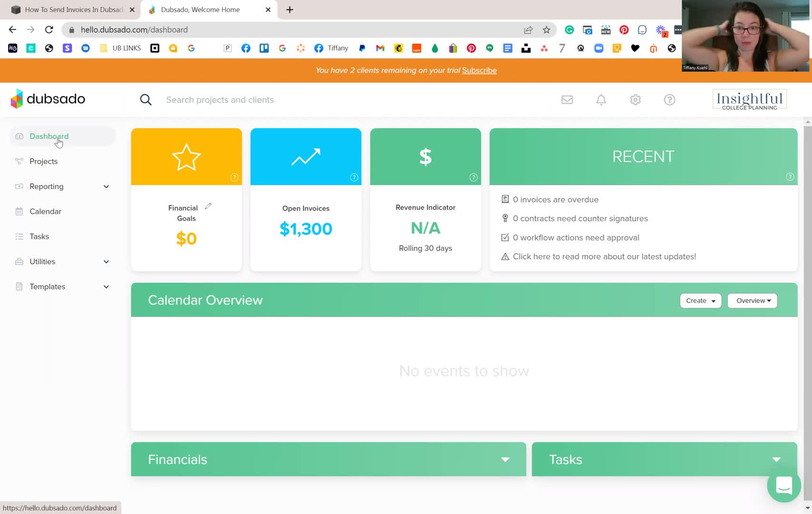Click the Subscribe link in trial banner
The height and width of the screenshot is (514, 812).
(x=479, y=70)
